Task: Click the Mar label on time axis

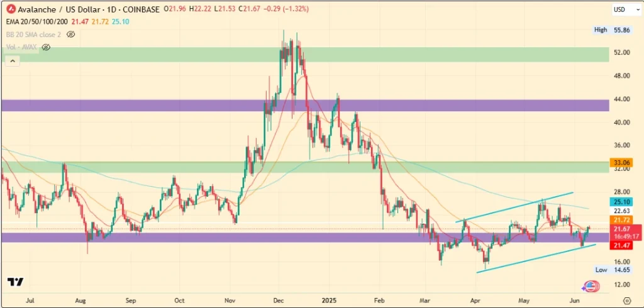Action: [424, 300]
